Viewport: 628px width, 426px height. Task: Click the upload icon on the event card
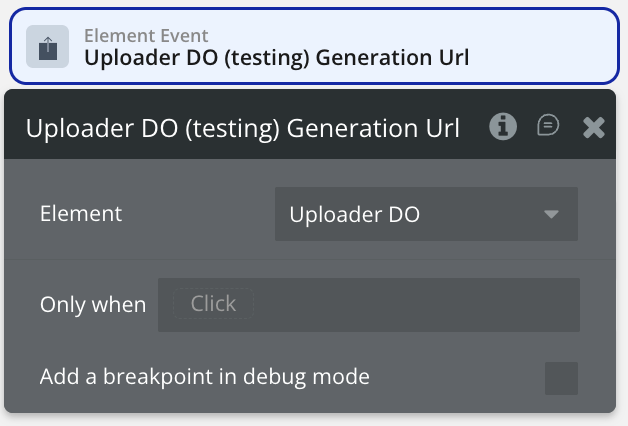tap(47, 47)
